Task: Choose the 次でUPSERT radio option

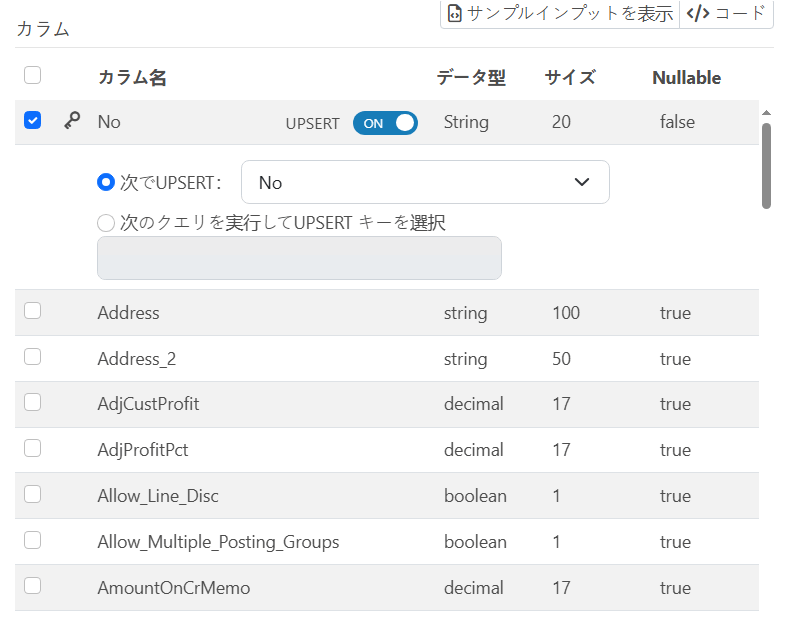Action: point(106,182)
